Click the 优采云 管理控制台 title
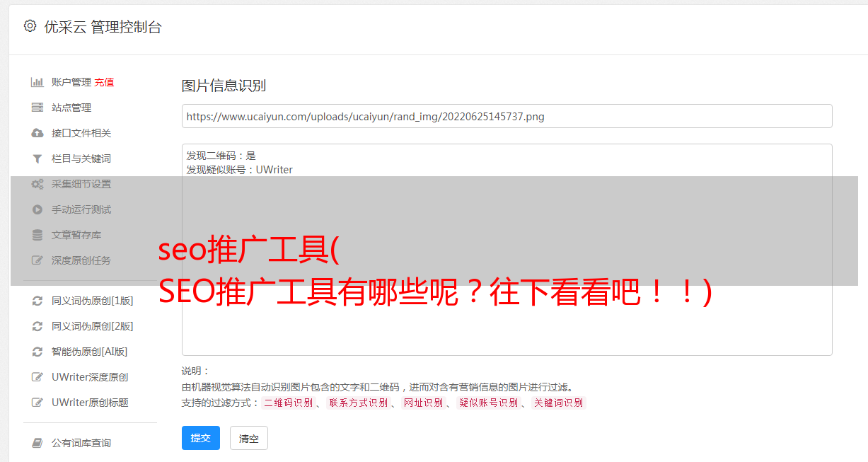The width and height of the screenshot is (868, 462). (x=103, y=27)
